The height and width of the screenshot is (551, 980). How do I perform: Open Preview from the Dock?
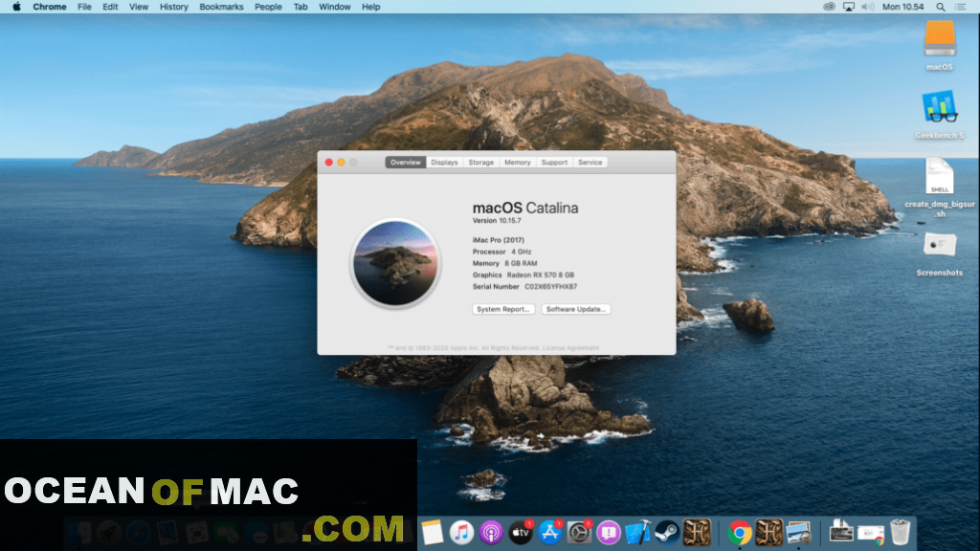coord(798,533)
